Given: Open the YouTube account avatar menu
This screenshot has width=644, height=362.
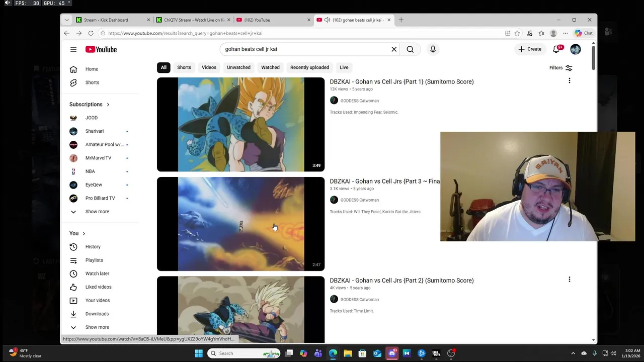Looking at the screenshot, I should coord(576,49).
